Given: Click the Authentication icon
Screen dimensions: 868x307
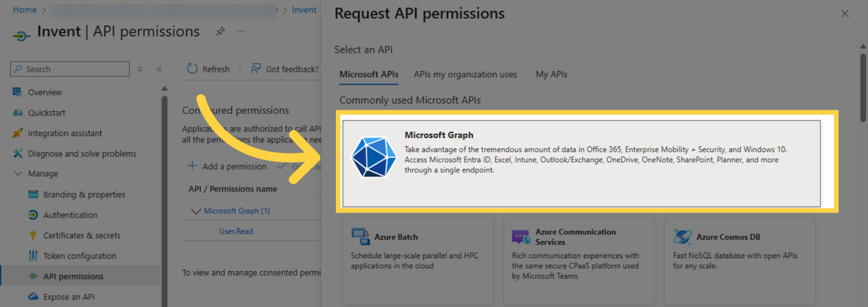Looking at the screenshot, I should (x=33, y=215).
